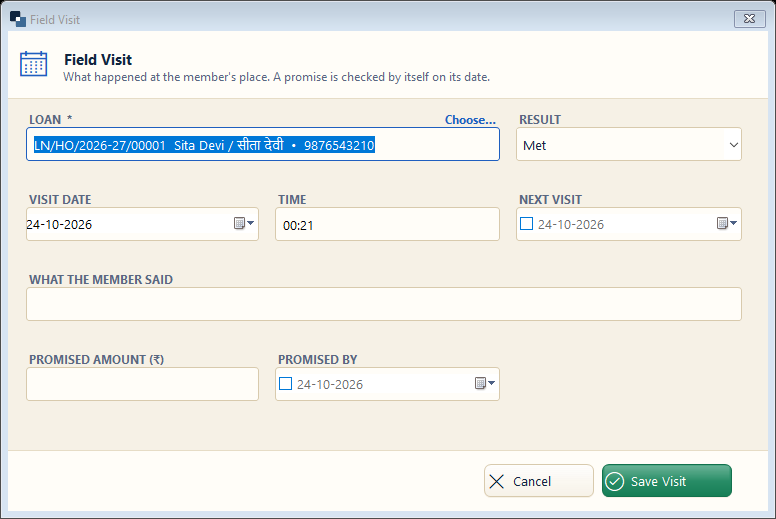
Task: Click the RESULT field label
Action: pos(539,120)
